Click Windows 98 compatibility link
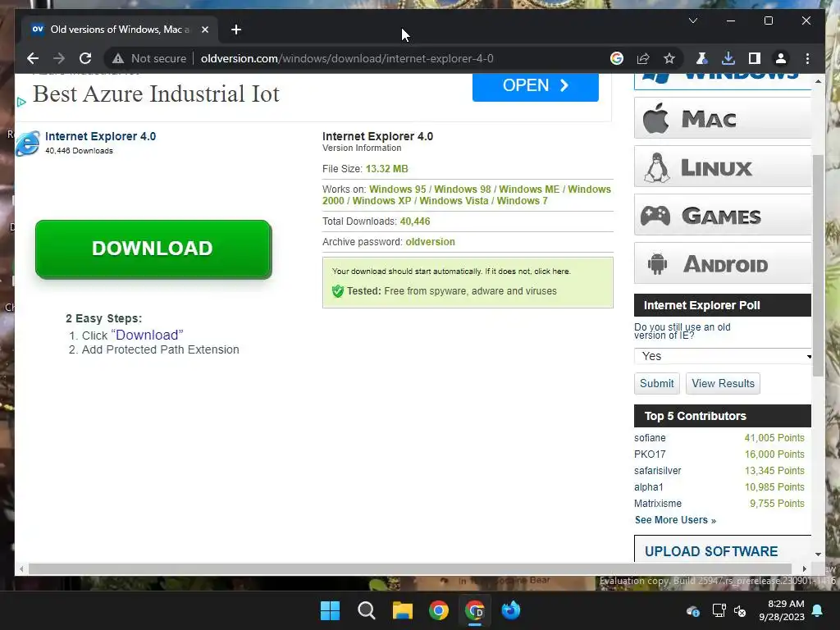The image size is (840, 630). point(463,189)
